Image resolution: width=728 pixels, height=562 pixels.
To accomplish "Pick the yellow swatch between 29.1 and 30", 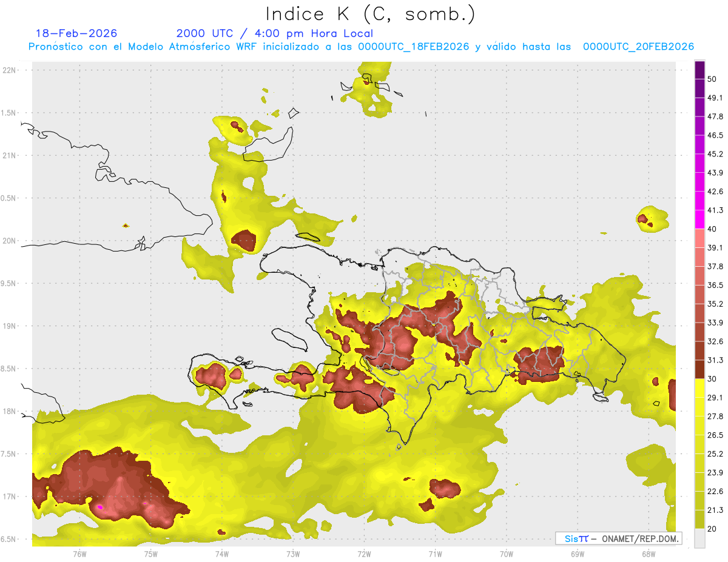I will point(699,388).
